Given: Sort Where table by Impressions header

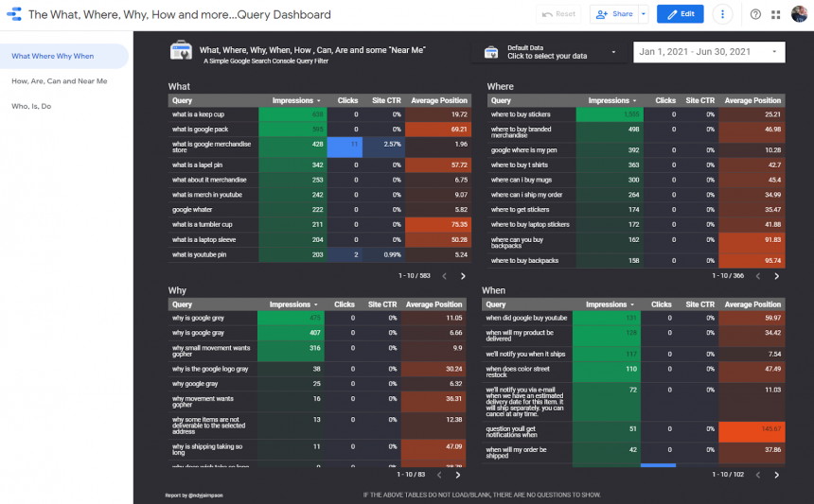Looking at the screenshot, I should pos(612,100).
